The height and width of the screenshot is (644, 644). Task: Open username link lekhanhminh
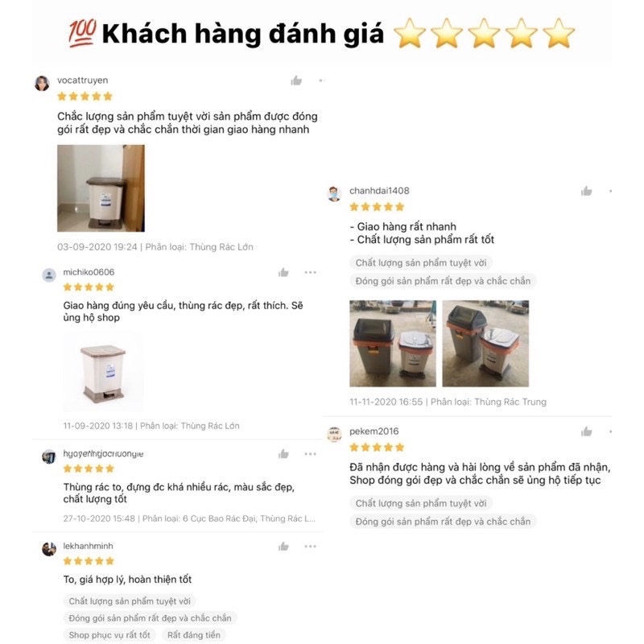88,546
